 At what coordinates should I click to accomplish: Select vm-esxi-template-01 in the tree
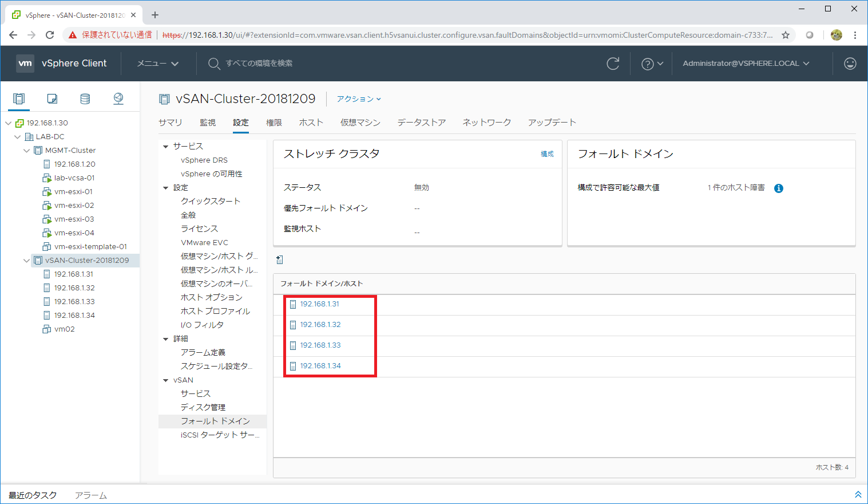(x=90, y=247)
